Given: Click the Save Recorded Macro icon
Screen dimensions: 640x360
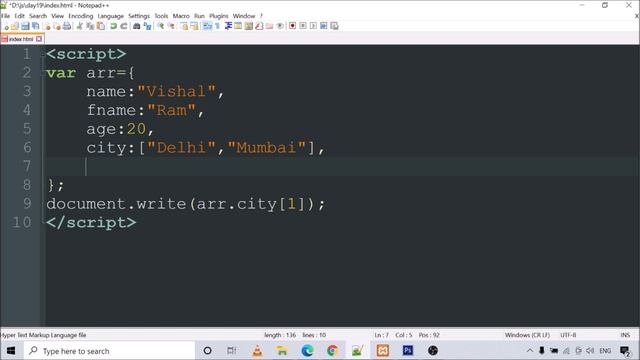Looking at the screenshot, I should pyautogui.click(x=334, y=26).
